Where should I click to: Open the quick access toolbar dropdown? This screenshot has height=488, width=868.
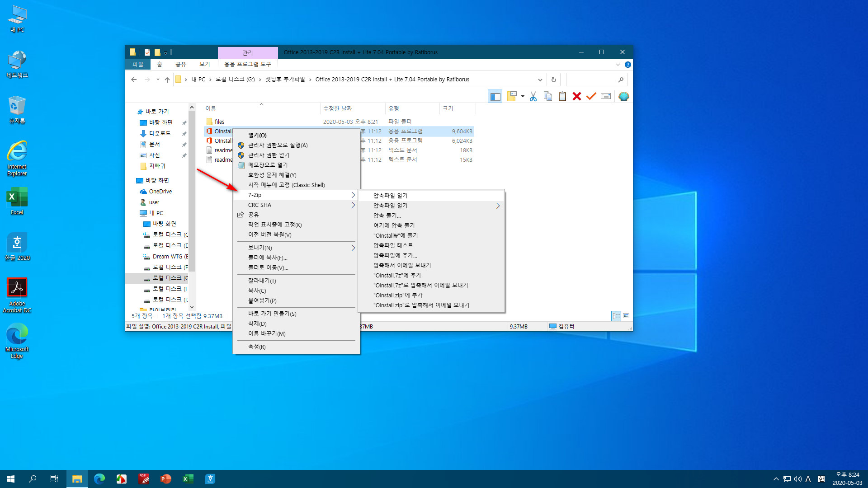[165, 52]
